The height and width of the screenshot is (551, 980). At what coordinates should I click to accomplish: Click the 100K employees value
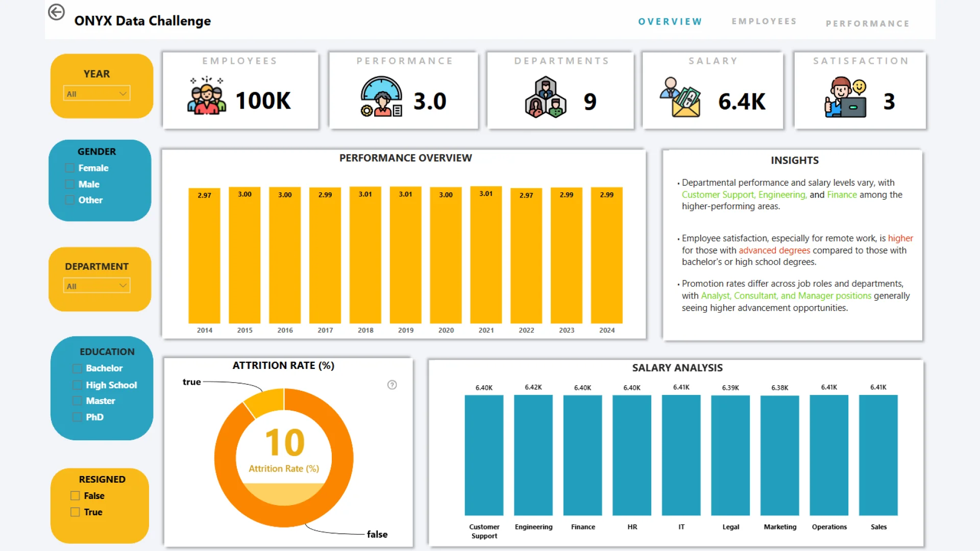[x=263, y=101]
